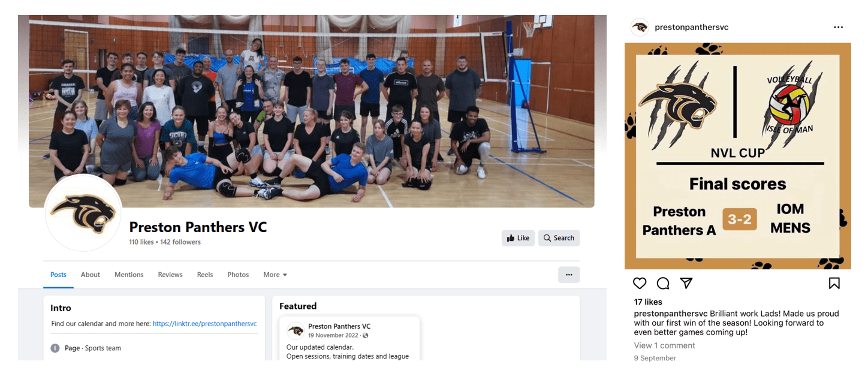Like the Instagram post with the heart icon

(640, 283)
